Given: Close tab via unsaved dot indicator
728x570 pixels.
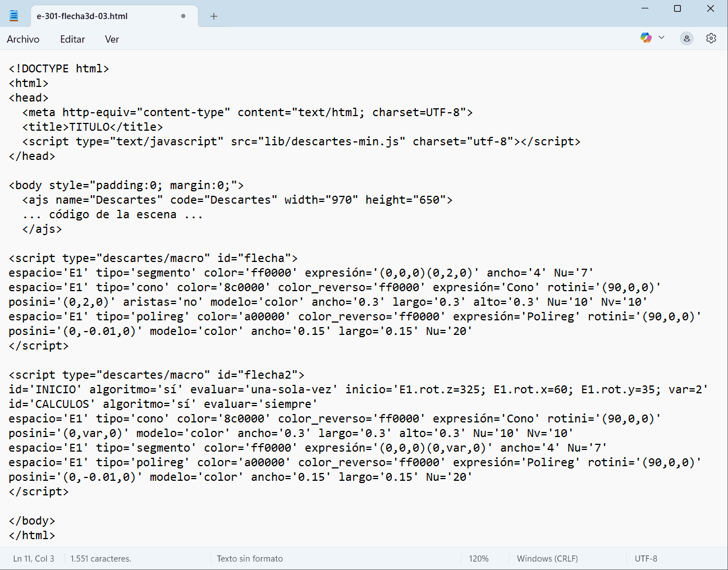Looking at the screenshot, I should click(183, 16).
